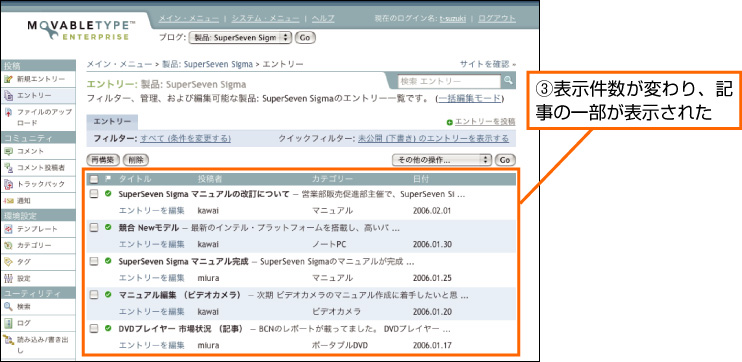
Task: Click the 再構築 button
Action: click(x=103, y=160)
